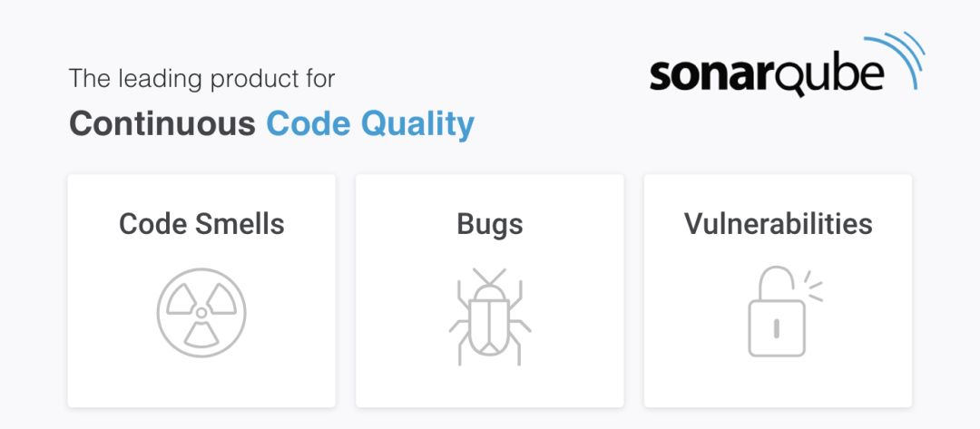Click the keyhole on the padlock body
Screen dimensions: 980x429
pos(776,329)
